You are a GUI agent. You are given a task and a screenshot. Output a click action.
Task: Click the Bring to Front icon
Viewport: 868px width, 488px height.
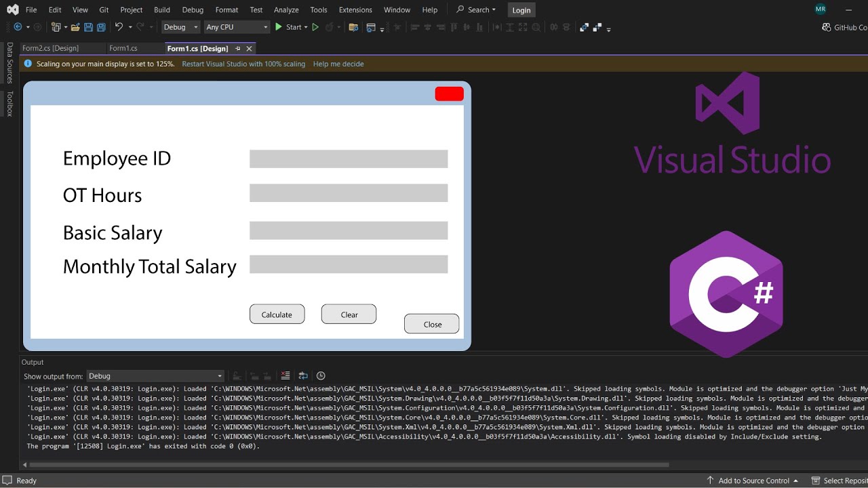click(585, 27)
